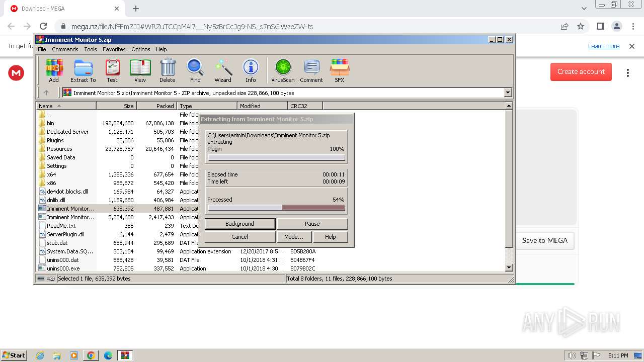The height and width of the screenshot is (362, 644).
Task: Sort by the Modified column header
Action: [x=262, y=106]
